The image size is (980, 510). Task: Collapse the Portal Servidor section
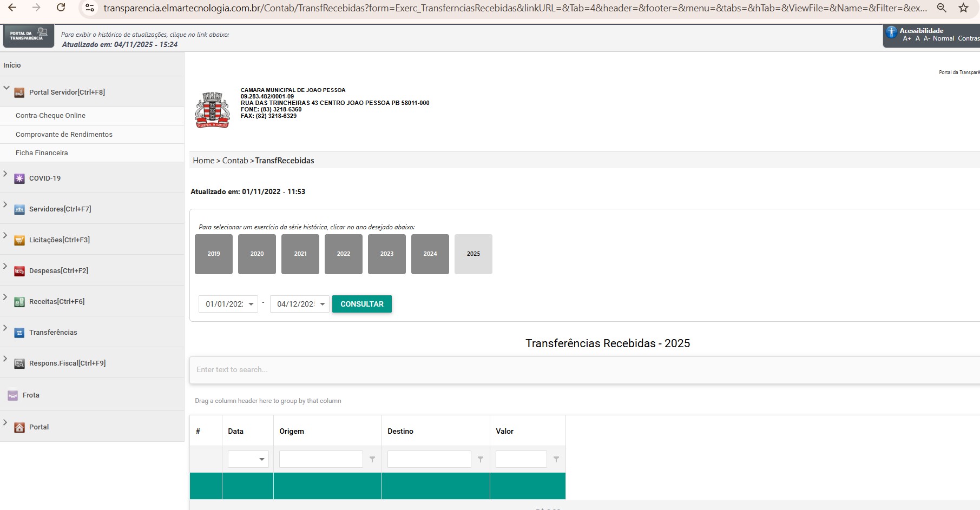(x=6, y=88)
